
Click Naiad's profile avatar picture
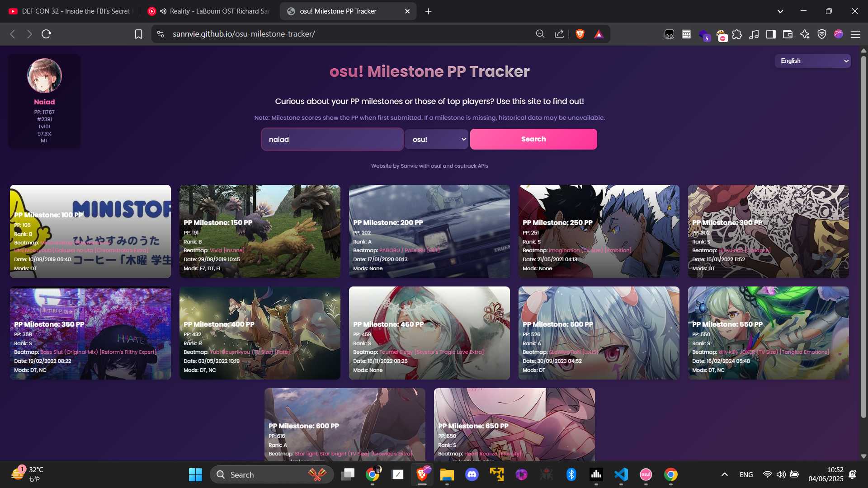pyautogui.click(x=44, y=76)
